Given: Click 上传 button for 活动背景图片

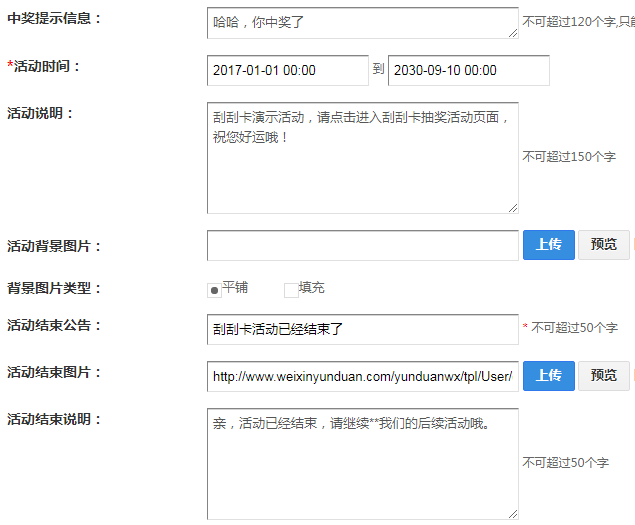Looking at the screenshot, I should (x=548, y=245).
